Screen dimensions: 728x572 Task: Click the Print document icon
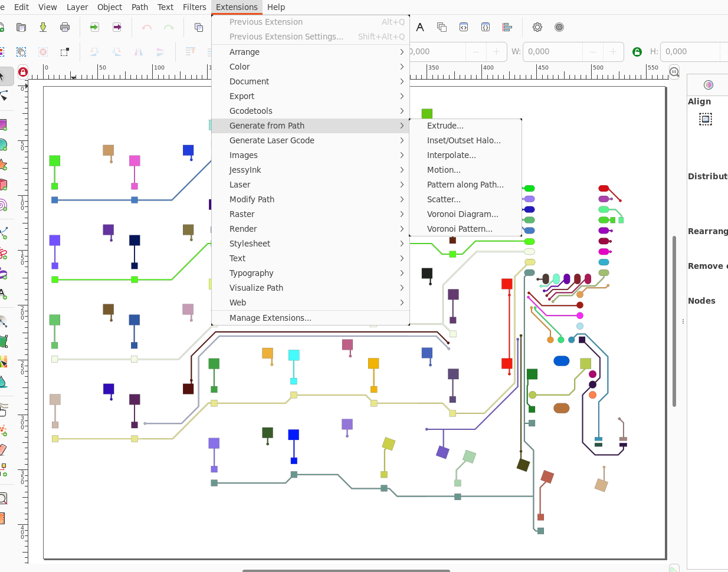pyautogui.click(x=65, y=27)
